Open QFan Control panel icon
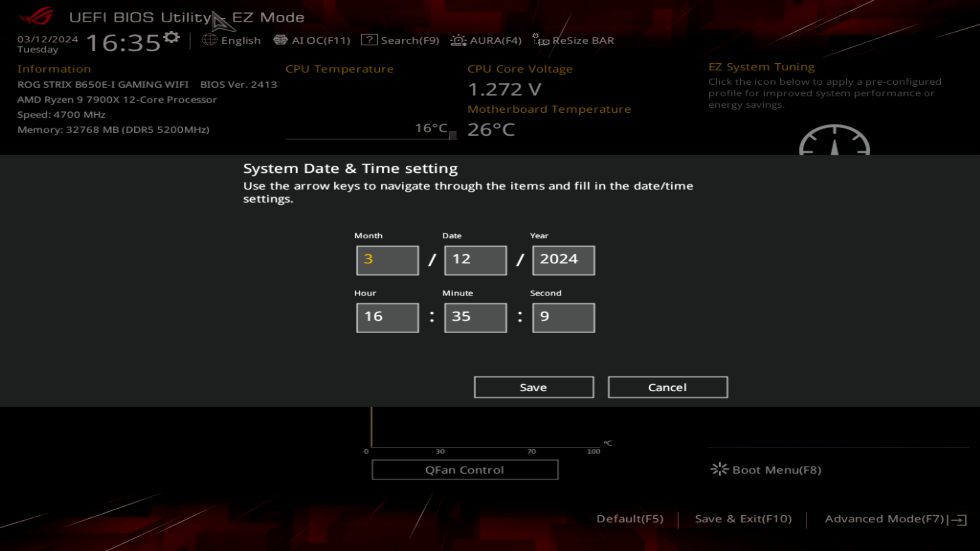This screenshot has height=551, width=980. 464,469
